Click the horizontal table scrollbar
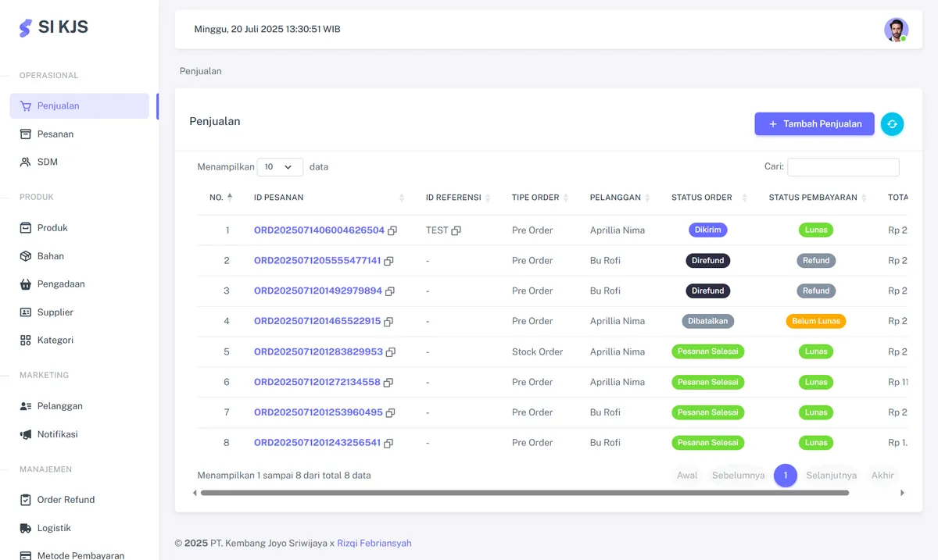 click(x=524, y=493)
